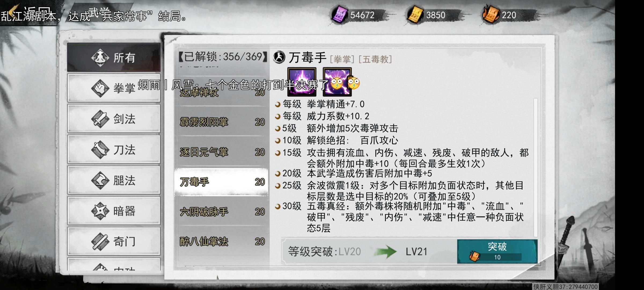Click the boot icon for 腿法
Viewport: 644px width, 290px height.
100,180
